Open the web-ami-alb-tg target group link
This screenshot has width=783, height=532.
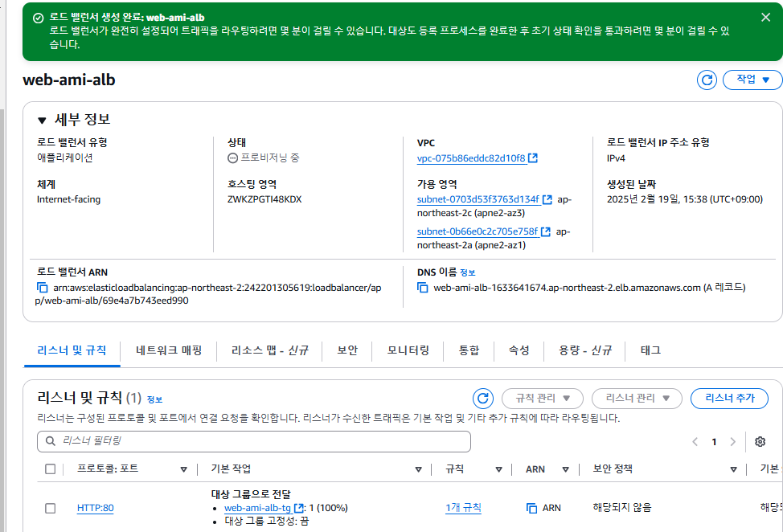click(257, 508)
